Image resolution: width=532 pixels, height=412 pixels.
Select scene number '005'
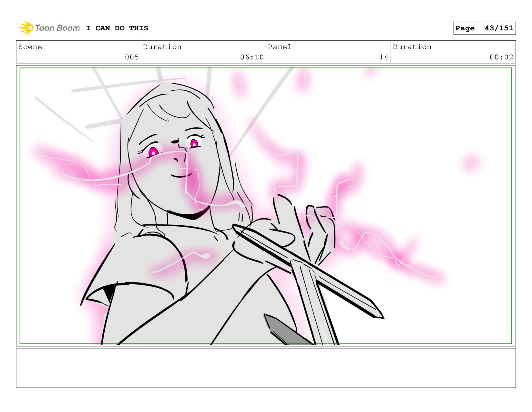[x=132, y=57]
